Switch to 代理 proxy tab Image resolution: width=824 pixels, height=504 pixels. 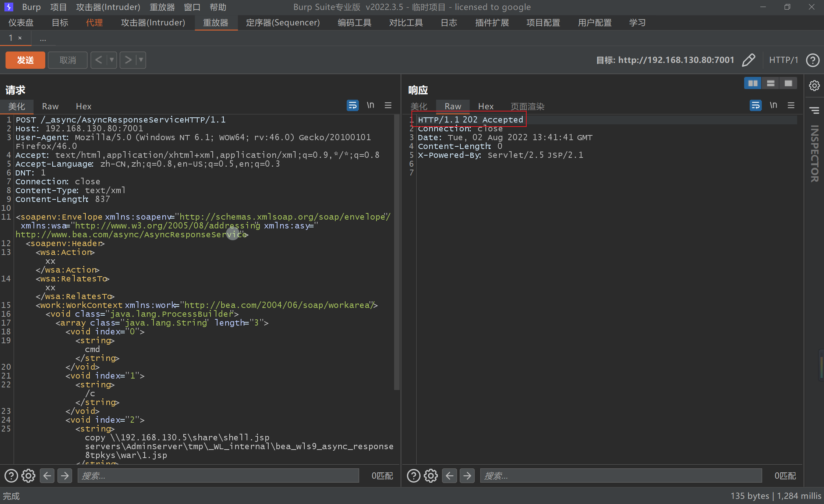[94, 23]
